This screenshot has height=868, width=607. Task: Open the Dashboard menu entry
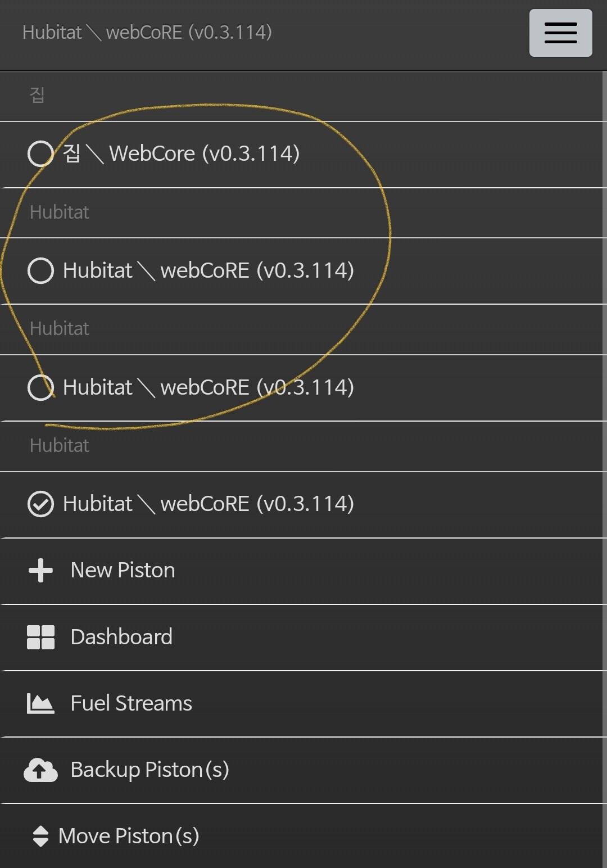pos(121,637)
